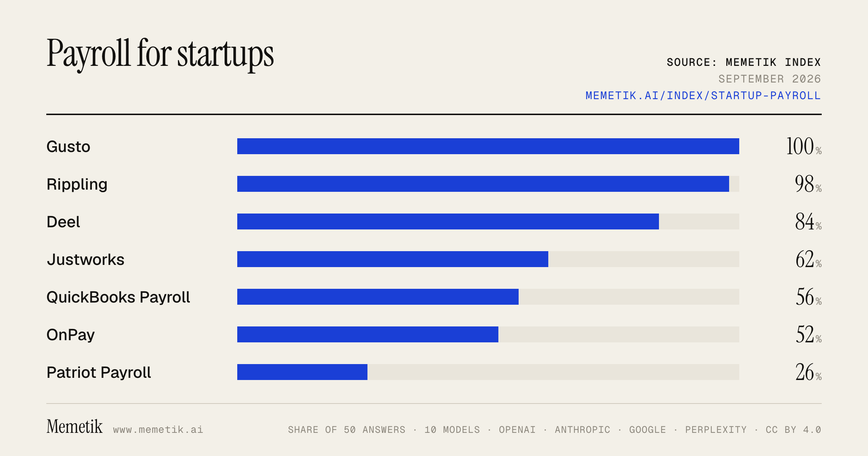Image resolution: width=868 pixels, height=456 pixels.
Task: Click the Payroll for startups title
Action: coord(160,54)
